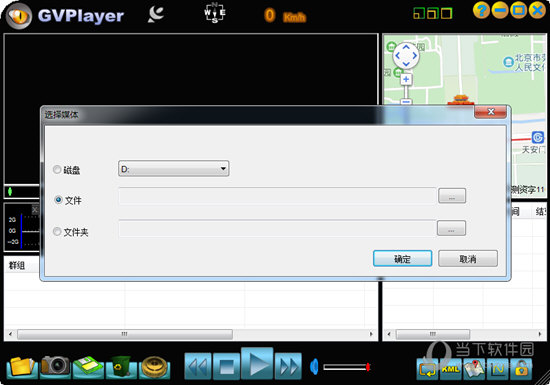
Task: Open media with the yellow folder icon
Action: tap(22, 367)
